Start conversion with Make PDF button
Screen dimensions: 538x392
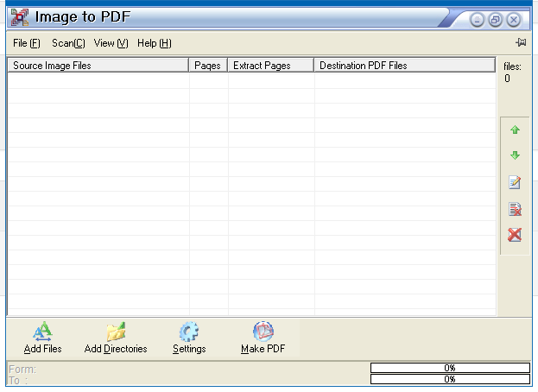pyautogui.click(x=263, y=338)
